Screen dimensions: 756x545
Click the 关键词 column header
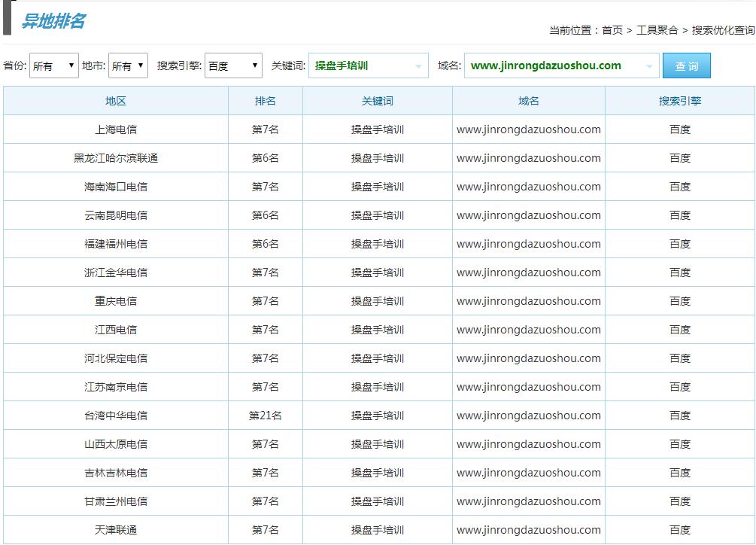point(378,101)
